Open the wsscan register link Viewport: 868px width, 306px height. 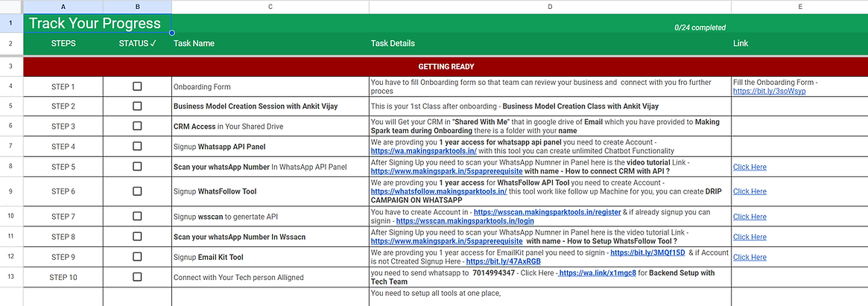(548, 211)
